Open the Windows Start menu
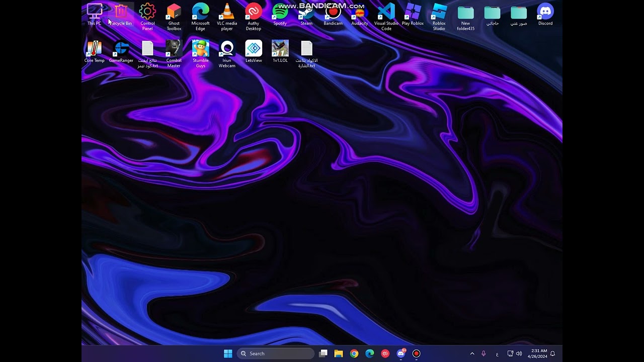644x362 pixels. [228, 353]
